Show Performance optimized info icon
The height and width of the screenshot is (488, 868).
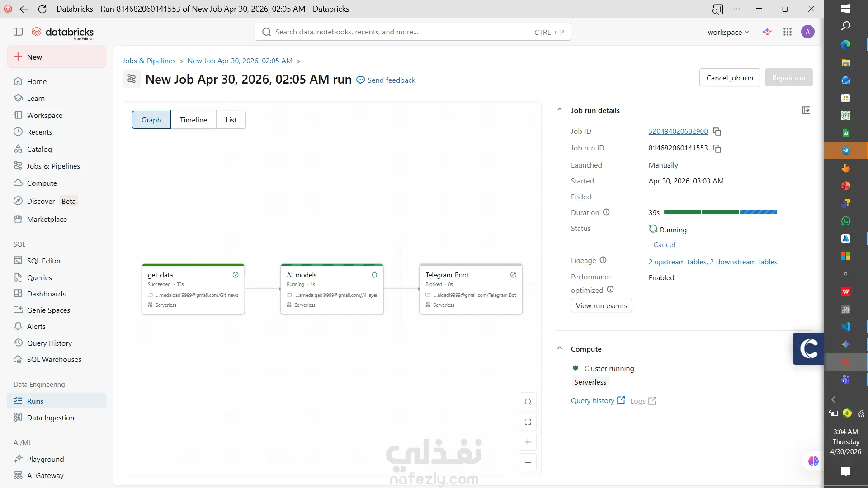click(x=610, y=289)
